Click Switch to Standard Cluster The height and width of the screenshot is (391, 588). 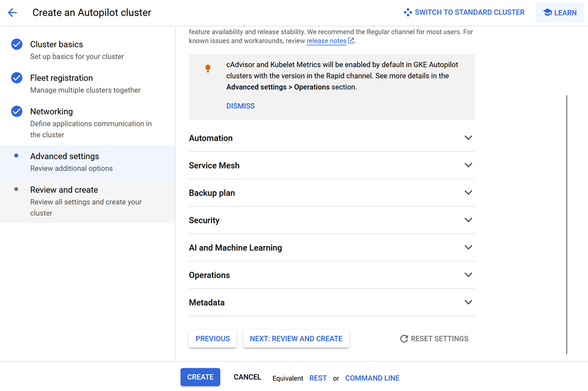click(464, 12)
